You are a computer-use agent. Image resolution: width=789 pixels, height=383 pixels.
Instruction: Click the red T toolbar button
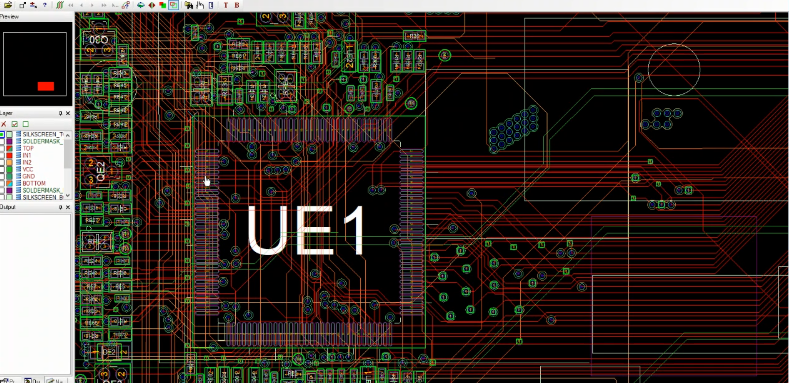(x=225, y=5)
